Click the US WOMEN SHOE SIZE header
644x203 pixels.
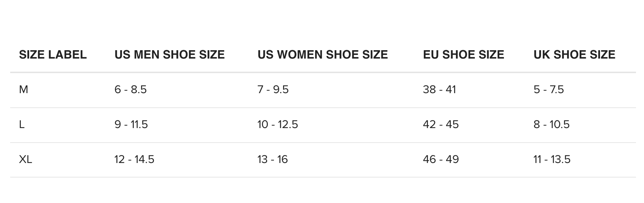coord(323,55)
